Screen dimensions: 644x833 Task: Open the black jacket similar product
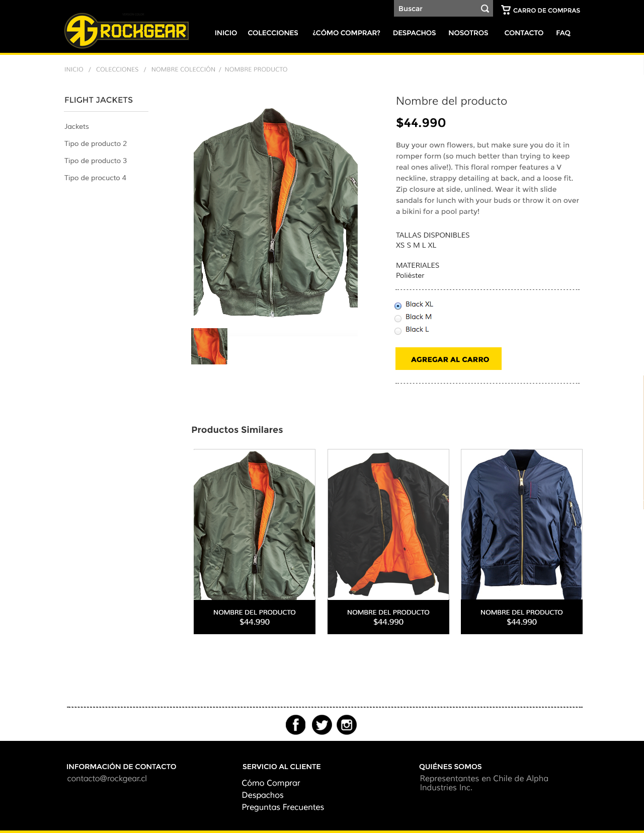pyautogui.click(x=388, y=541)
